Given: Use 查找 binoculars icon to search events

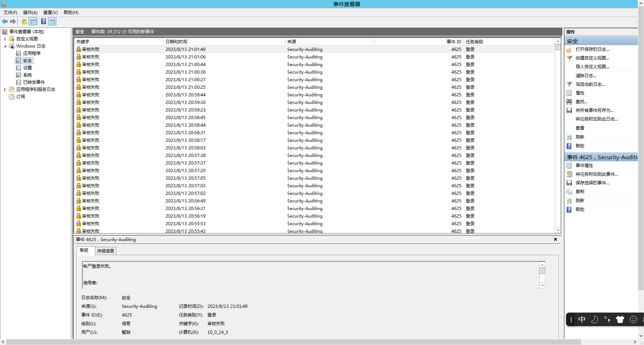Looking at the screenshot, I should [569, 101].
